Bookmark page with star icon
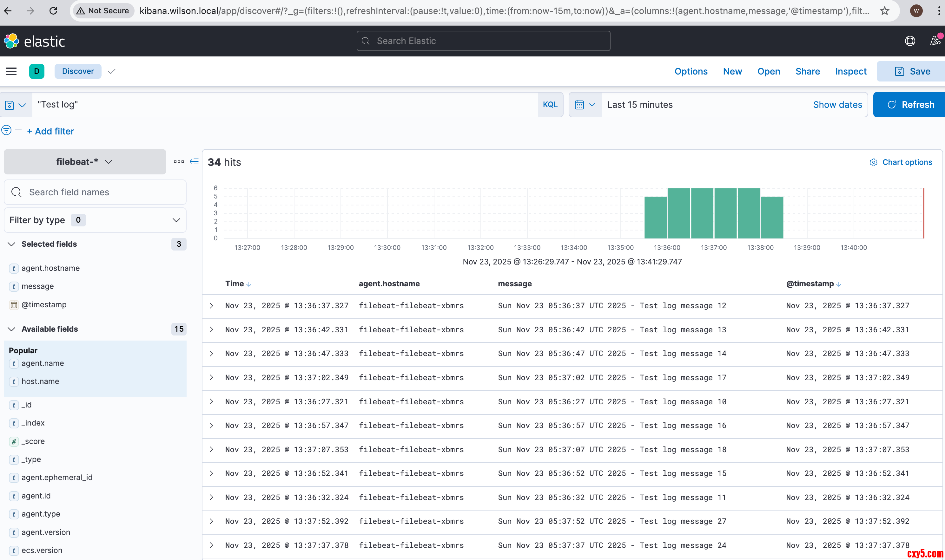Image resolution: width=945 pixels, height=560 pixels. pos(885,10)
